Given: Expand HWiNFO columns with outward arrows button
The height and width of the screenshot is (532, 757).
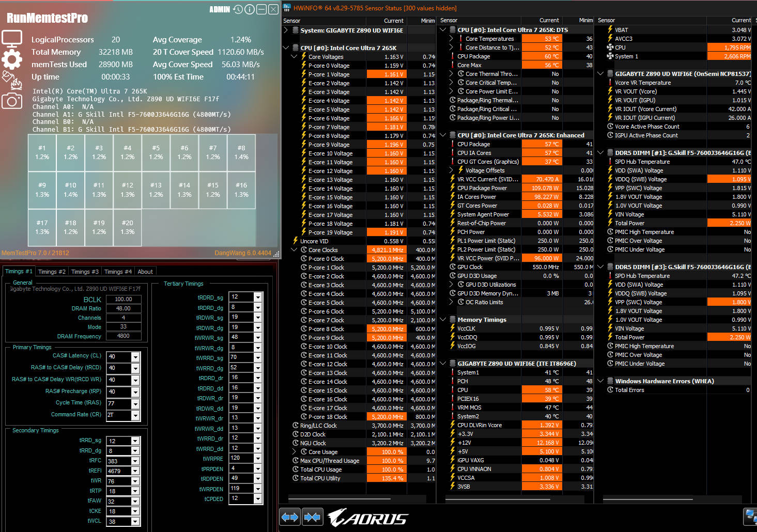Looking at the screenshot, I should tap(290, 517).
